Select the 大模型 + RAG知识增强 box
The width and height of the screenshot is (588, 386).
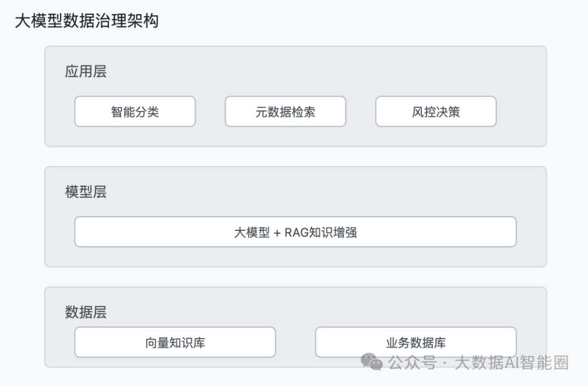pyautogui.click(x=296, y=232)
